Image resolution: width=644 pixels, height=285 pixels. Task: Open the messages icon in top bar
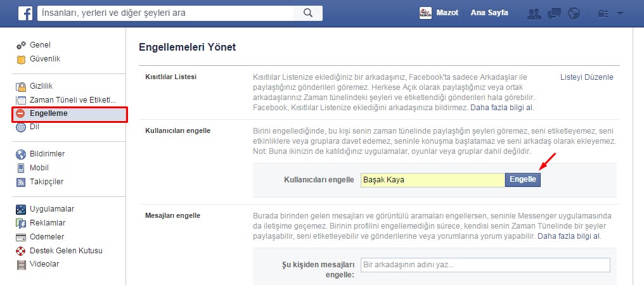(554, 13)
